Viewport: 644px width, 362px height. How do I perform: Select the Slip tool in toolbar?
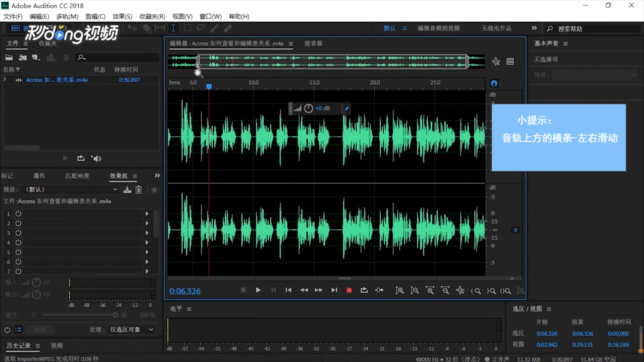[160, 28]
